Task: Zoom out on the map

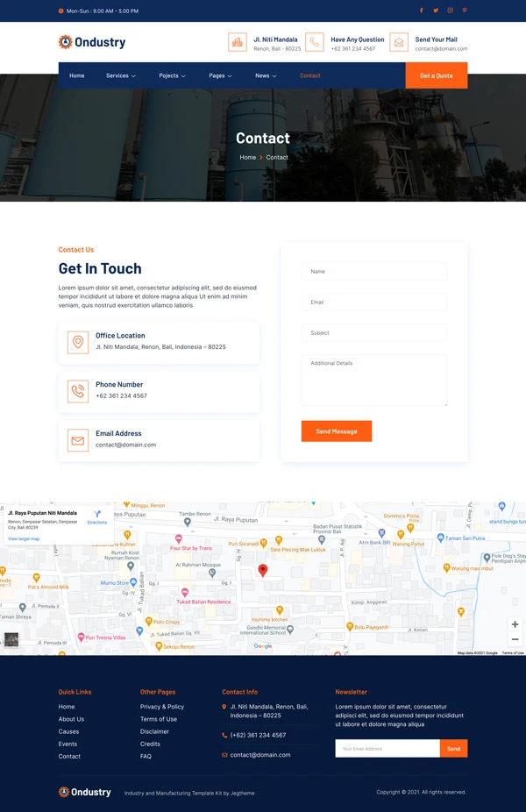Action: coord(515,640)
